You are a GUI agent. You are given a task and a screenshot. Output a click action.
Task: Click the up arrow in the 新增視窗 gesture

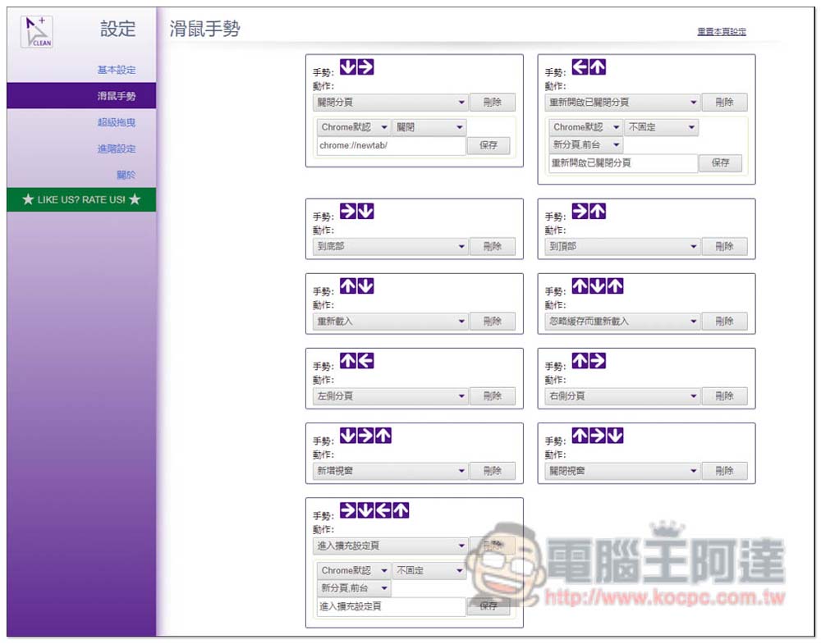pos(383,436)
